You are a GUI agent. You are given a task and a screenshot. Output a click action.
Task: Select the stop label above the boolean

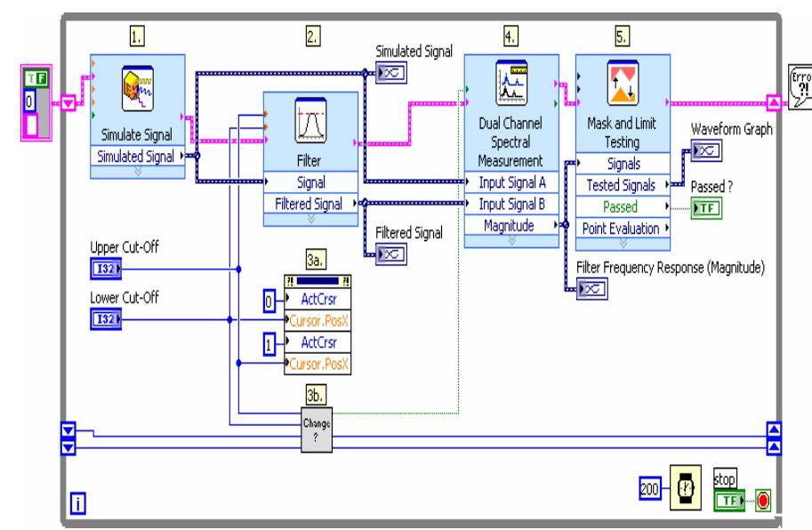(x=725, y=478)
